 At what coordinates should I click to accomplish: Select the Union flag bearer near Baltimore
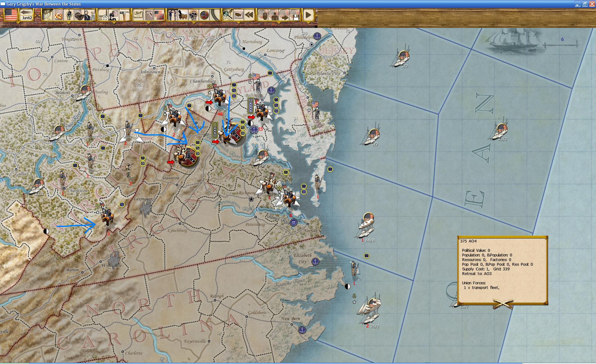point(257,82)
